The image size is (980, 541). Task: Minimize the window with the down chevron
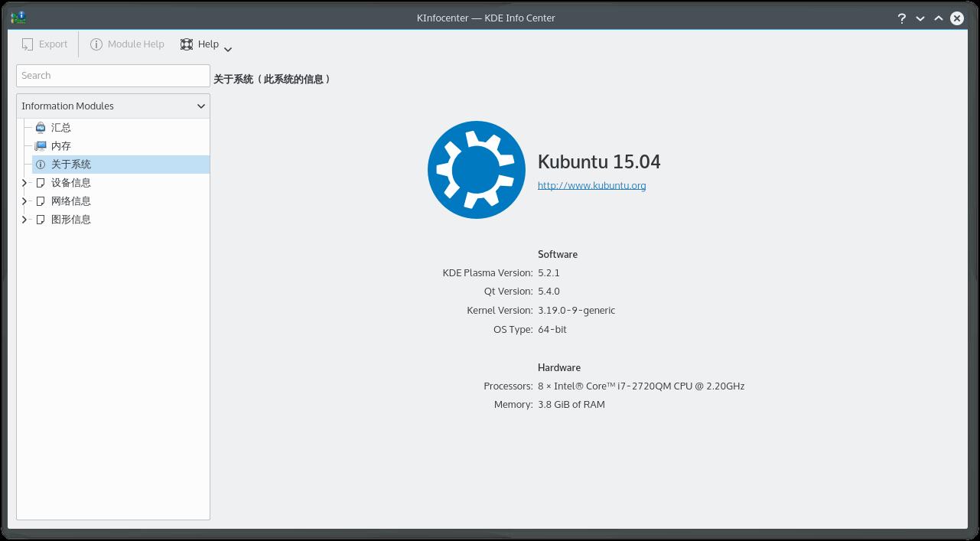point(920,18)
